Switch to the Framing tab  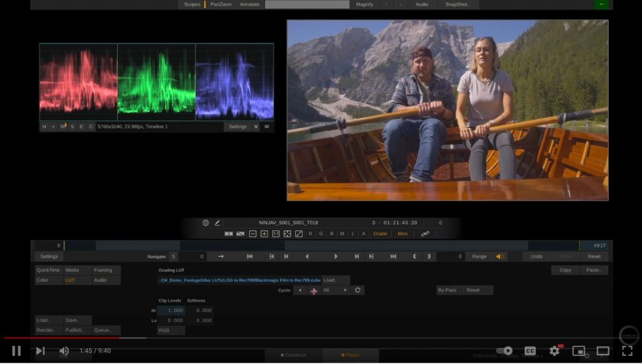pyautogui.click(x=106, y=271)
